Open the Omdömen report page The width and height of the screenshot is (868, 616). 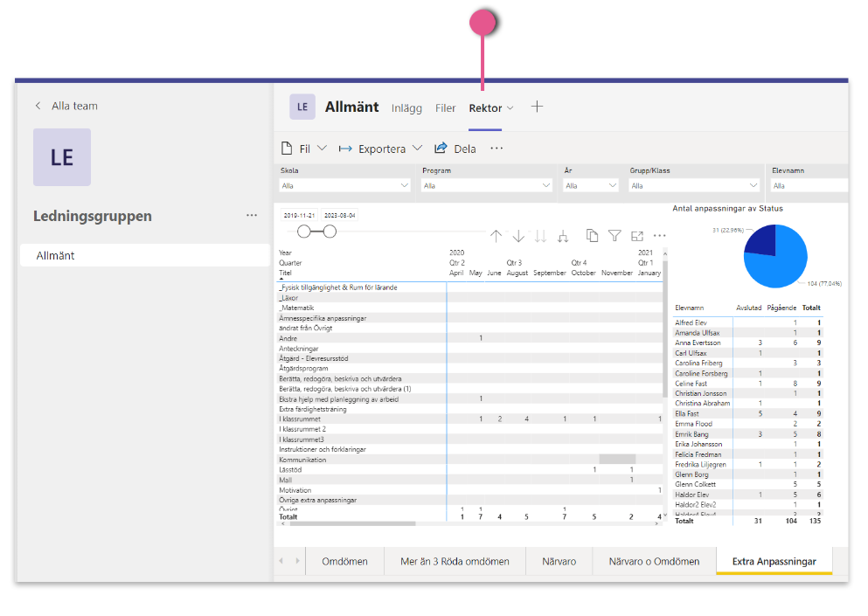pos(345,561)
